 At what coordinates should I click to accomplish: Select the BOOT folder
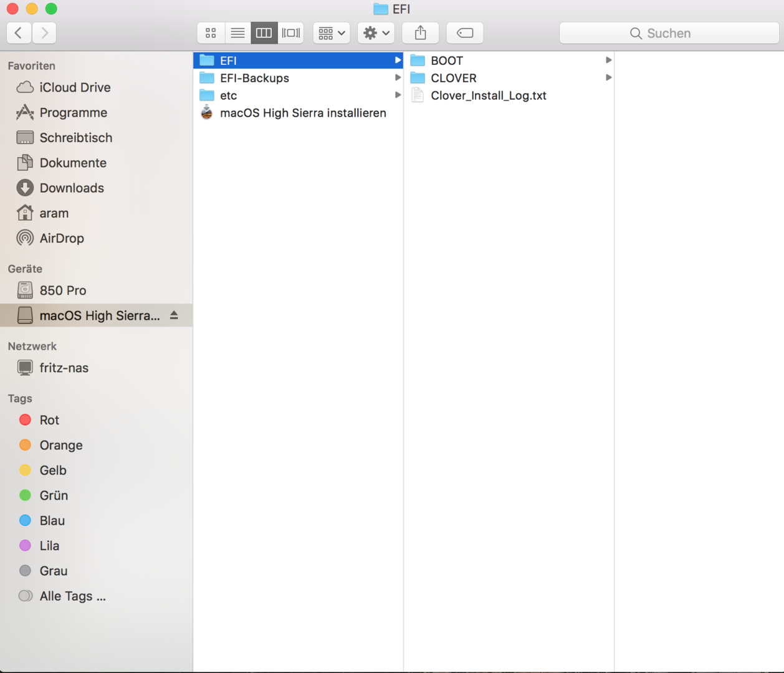(509, 60)
